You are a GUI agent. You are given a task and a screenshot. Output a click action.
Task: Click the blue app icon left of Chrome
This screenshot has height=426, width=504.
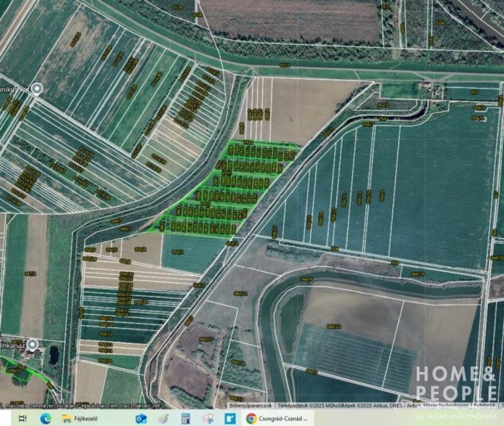[x=230, y=419]
